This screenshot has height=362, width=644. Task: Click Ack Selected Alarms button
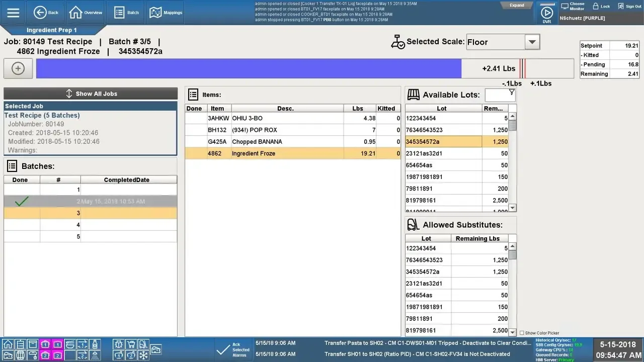click(x=233, y=350)
